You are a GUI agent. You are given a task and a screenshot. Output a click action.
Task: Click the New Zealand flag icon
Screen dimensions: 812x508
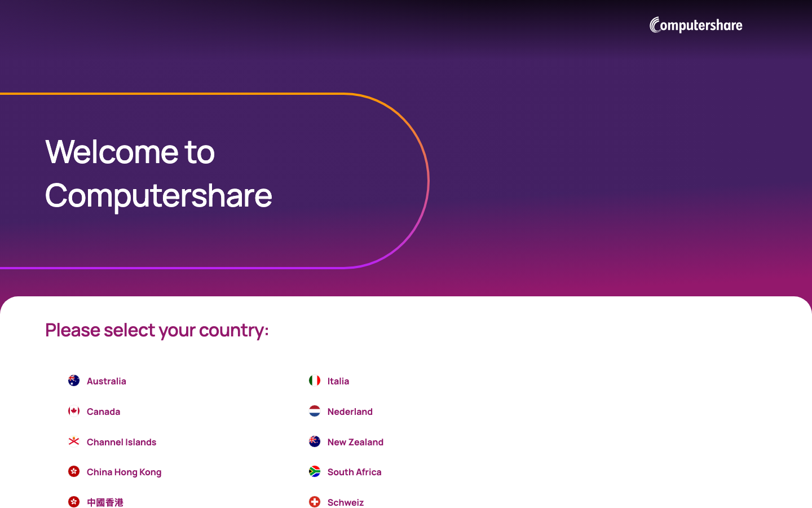coord(315,441)
